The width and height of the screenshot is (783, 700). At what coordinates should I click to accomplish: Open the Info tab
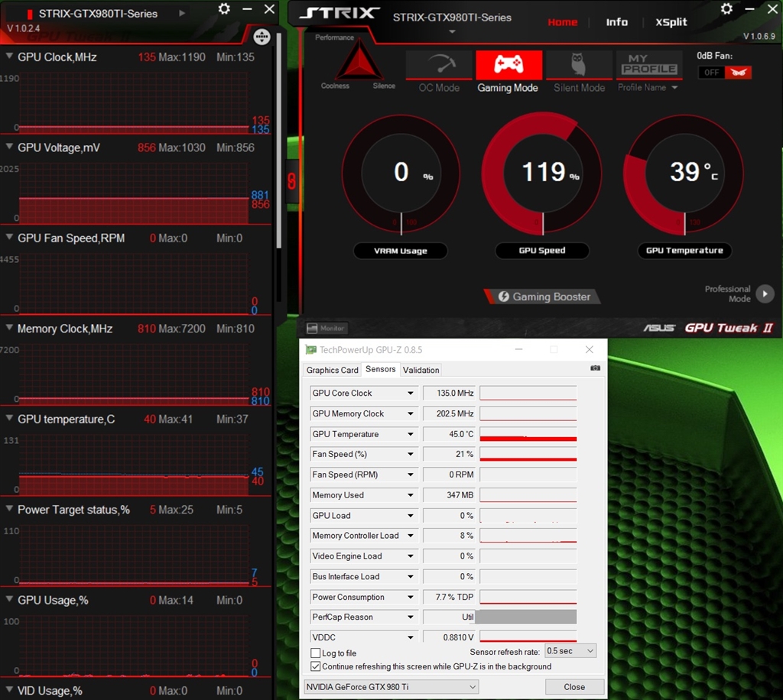pos(617,22)
